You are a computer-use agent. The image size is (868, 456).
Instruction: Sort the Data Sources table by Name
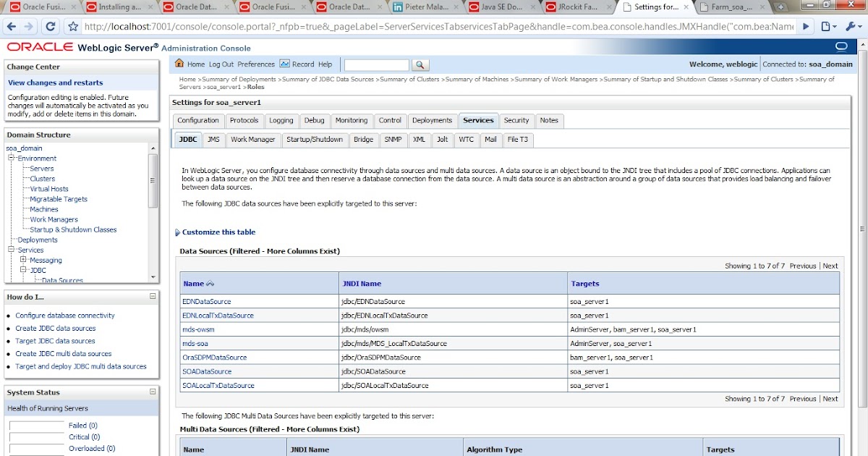190,283
